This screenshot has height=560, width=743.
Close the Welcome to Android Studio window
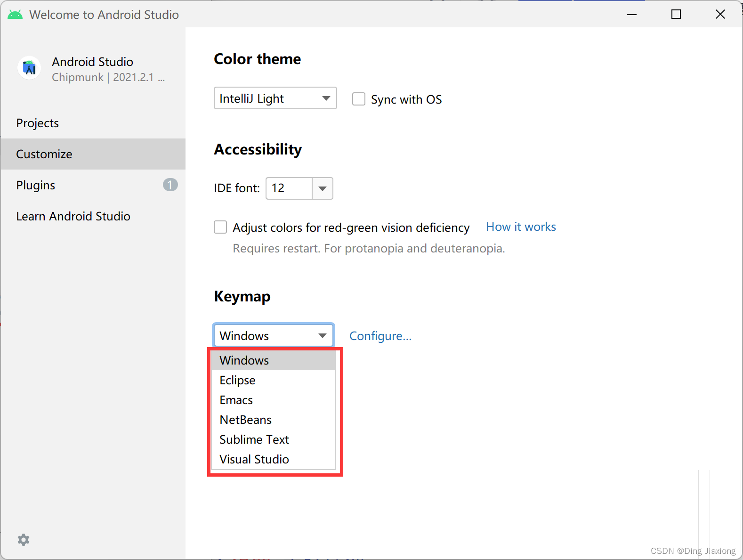(720, 15)
